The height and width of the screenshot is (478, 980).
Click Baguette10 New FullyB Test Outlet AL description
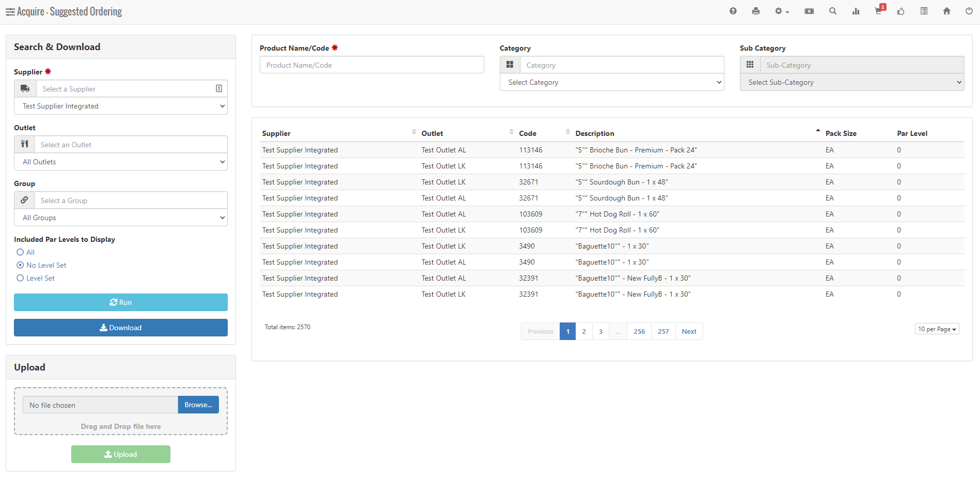coord(633,278)
